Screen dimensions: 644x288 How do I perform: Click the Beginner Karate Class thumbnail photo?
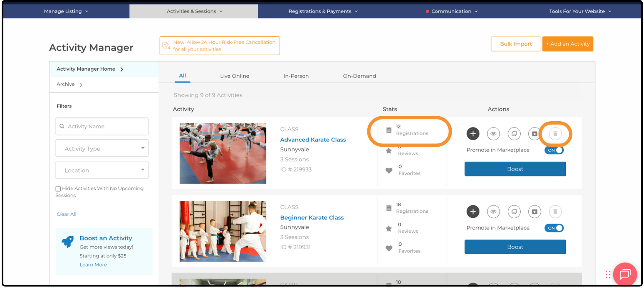pos(223,231)
